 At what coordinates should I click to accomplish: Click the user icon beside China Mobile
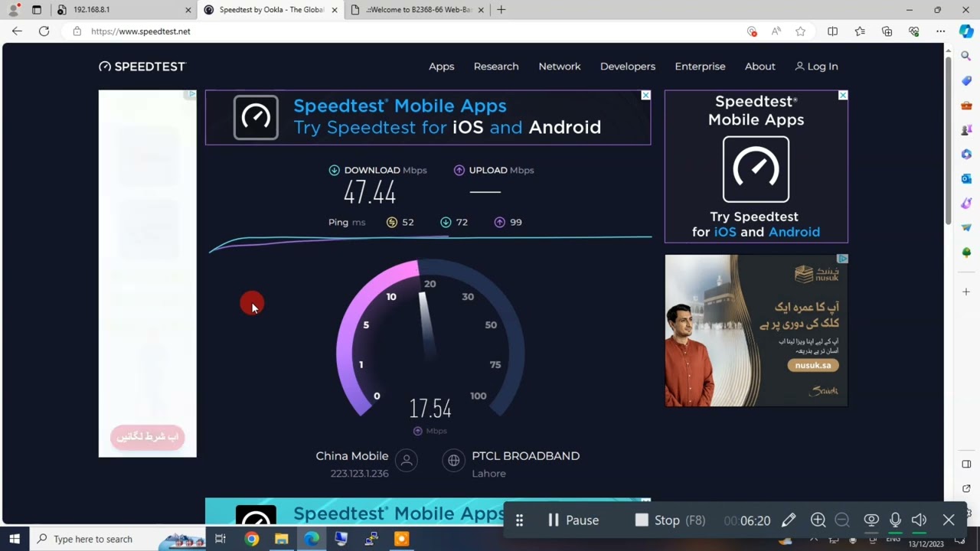tap(407, 460)
